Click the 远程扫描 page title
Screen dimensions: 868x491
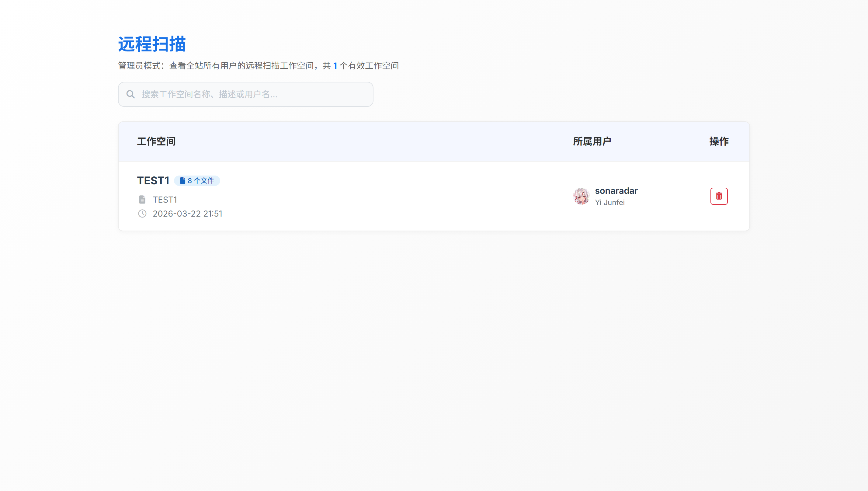pyautogui.click(x=152, y=44)
